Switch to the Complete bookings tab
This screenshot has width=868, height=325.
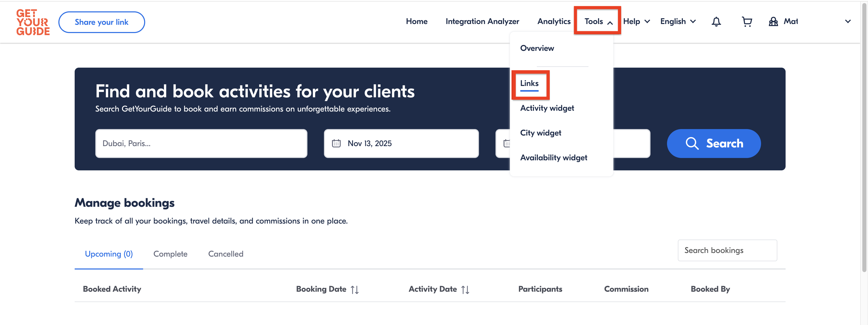[170, 254]
